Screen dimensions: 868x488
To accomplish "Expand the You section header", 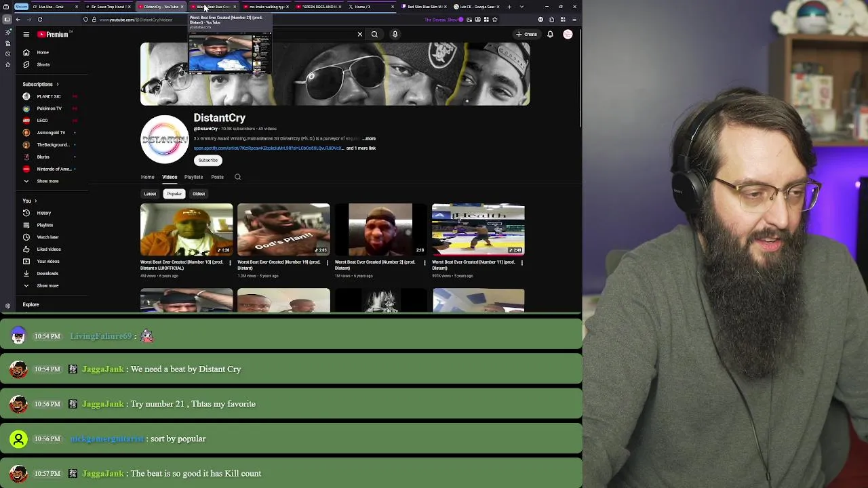I will point(30,201).
